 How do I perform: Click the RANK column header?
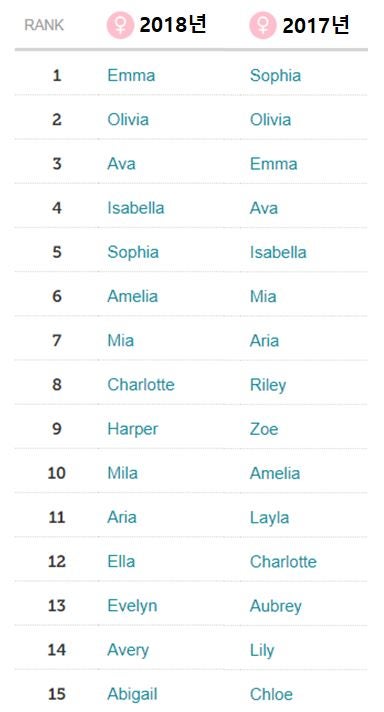coord(44,25)
